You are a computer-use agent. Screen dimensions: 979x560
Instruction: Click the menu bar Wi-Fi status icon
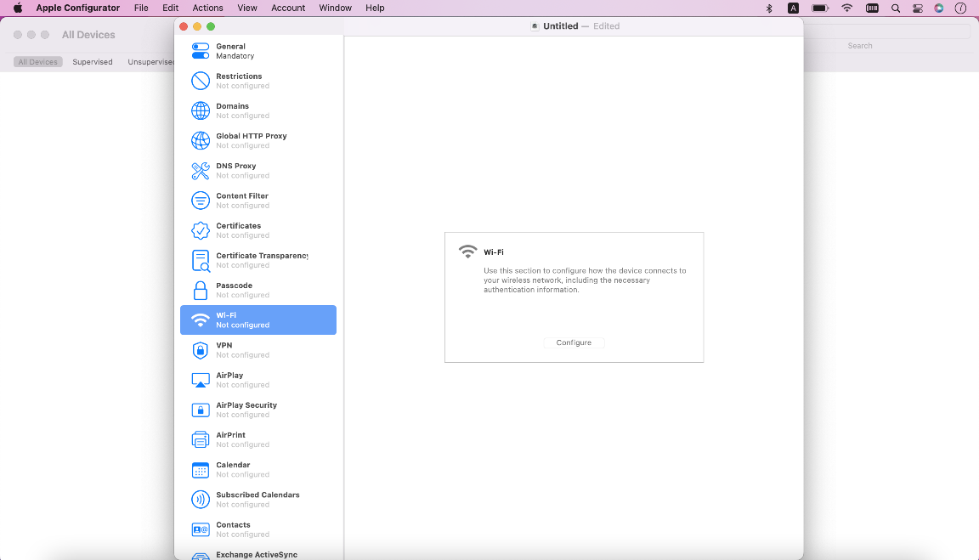tap(846, 8)
